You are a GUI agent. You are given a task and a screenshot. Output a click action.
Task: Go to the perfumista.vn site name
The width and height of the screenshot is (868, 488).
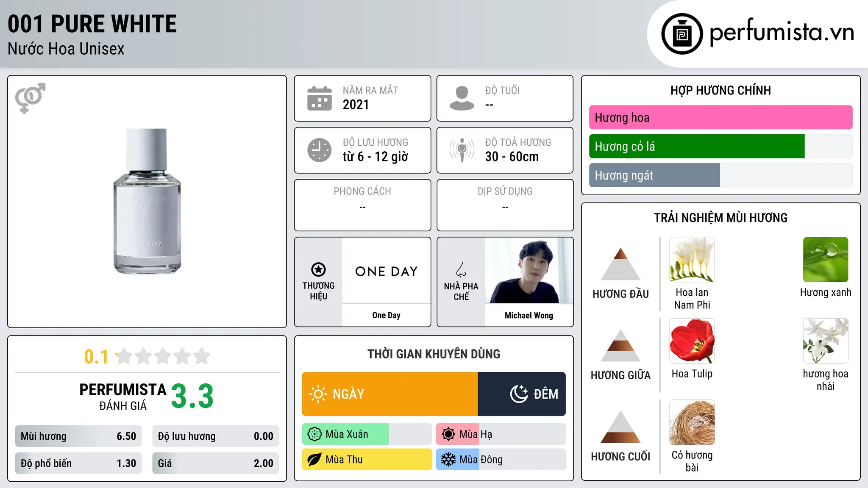coord(782,32)
